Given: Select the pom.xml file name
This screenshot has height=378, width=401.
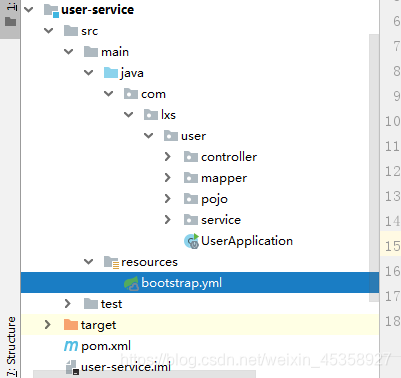Looking at the screenshot, I should click(x=106, y=346).
